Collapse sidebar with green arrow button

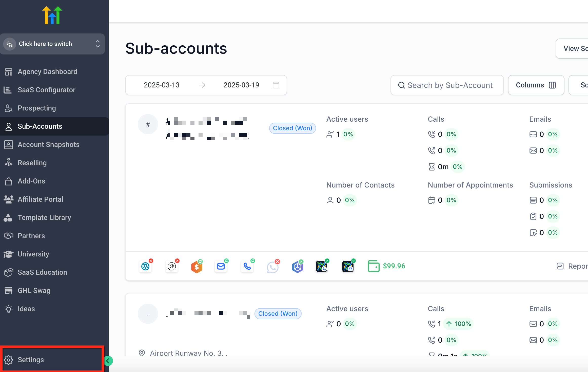click(x=108, y=361)
